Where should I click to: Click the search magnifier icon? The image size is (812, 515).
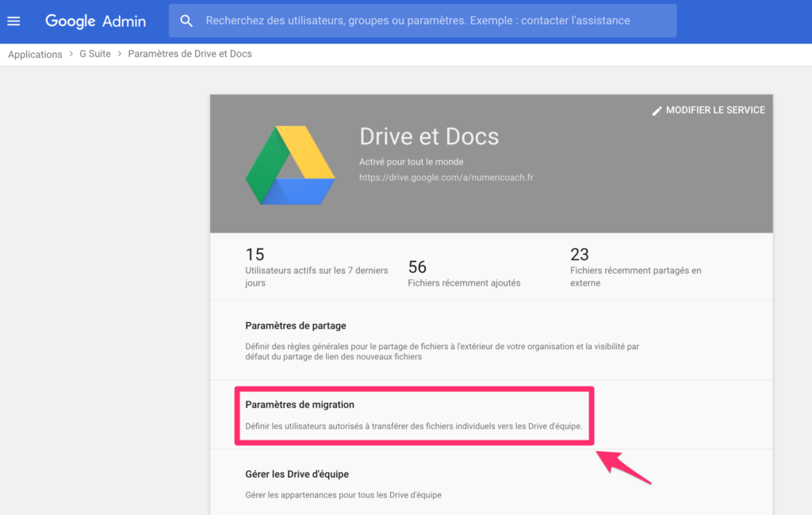[186, 21]
